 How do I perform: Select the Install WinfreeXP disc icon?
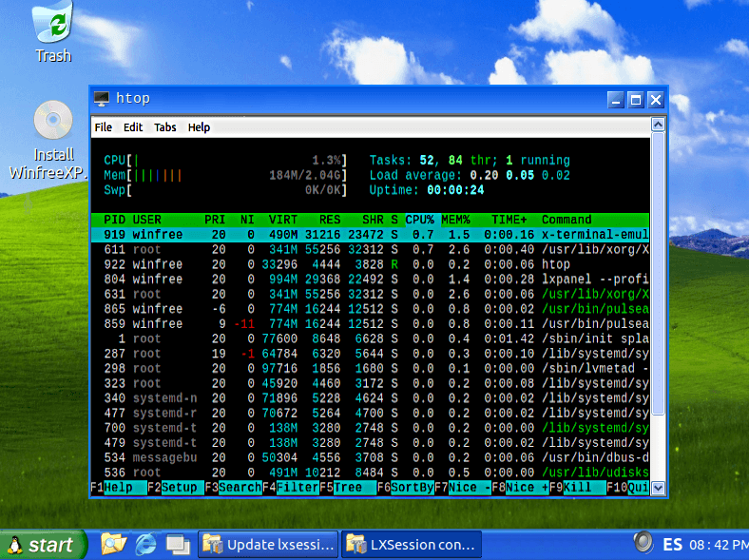point(53,140)
